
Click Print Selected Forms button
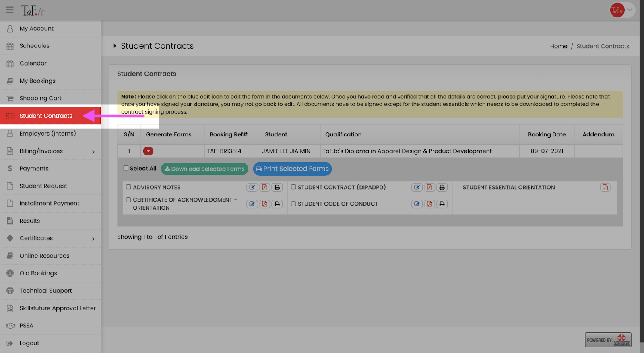click(x=292, y=169)
